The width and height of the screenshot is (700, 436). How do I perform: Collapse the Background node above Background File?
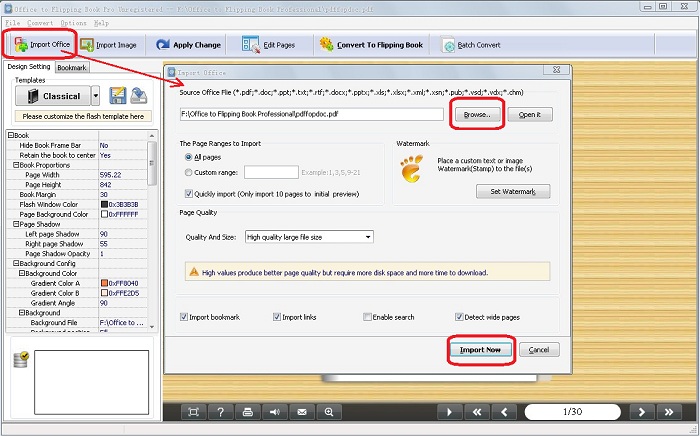coord(22,312)
